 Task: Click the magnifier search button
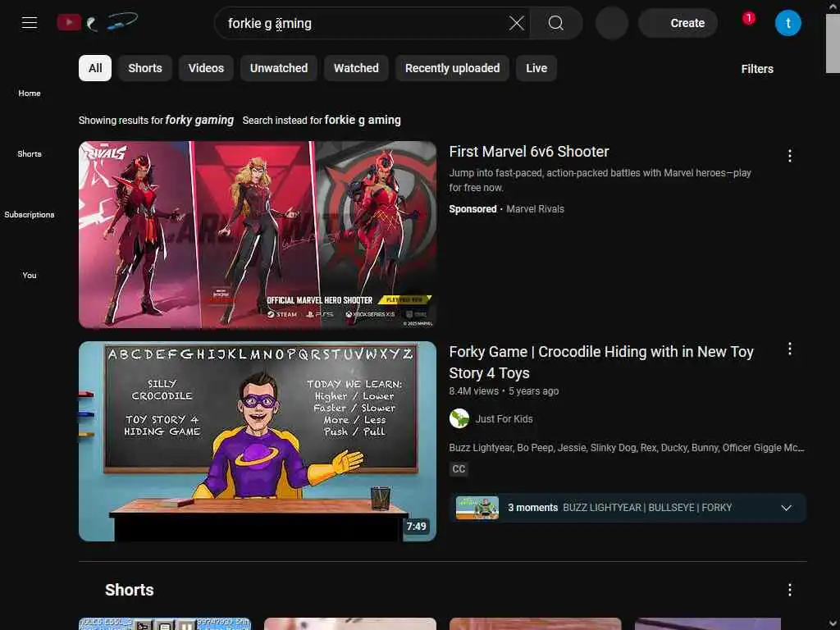click(x=556, y=23)
